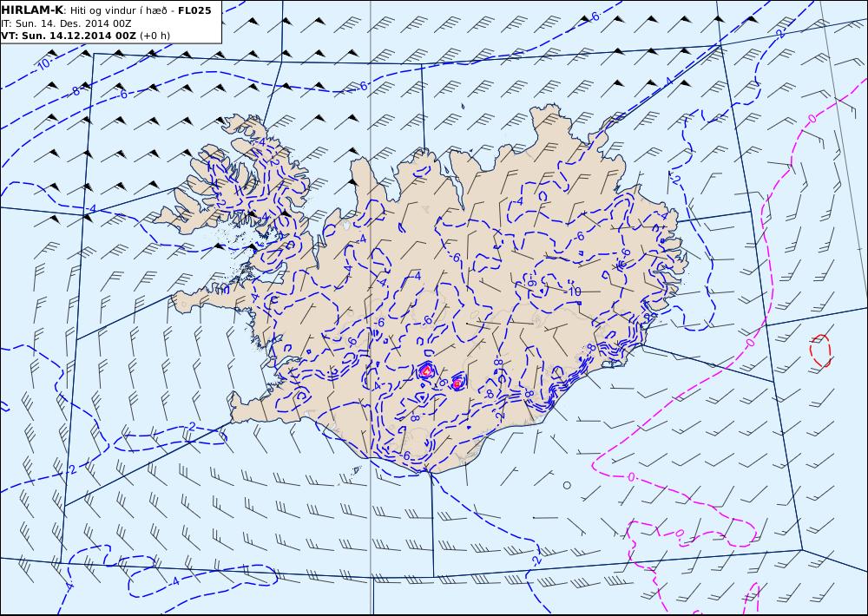This screenshot has height=616, width=868.
Task: Select the FL025 flight level label
Action: point(194,10)
